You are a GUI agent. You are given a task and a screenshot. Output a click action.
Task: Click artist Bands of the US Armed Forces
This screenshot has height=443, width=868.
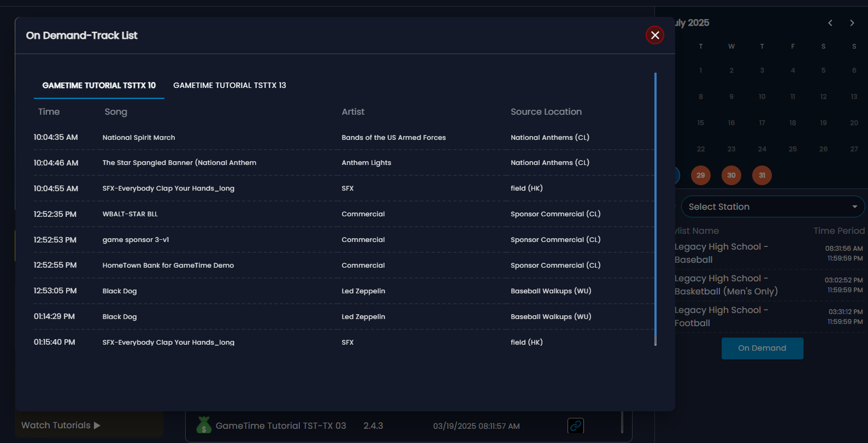click(x=394, y=138)
